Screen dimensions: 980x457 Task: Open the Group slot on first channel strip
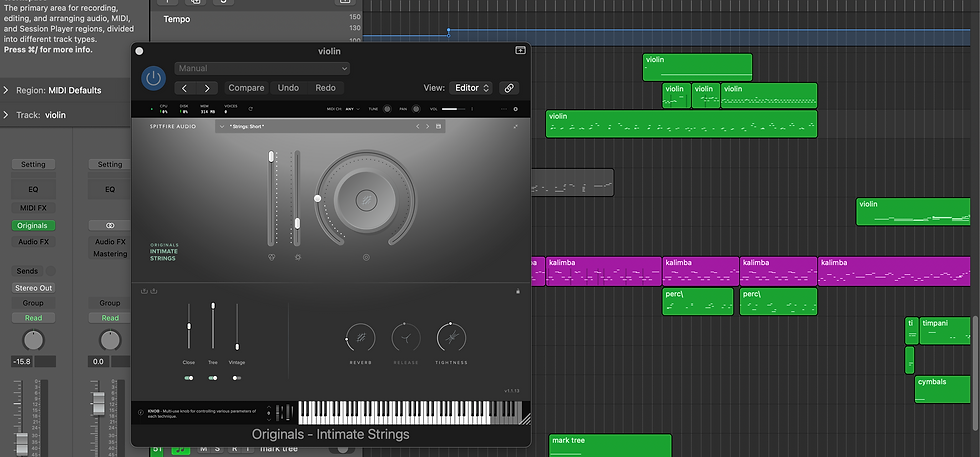pyautogui.click(x=33, y=303)
